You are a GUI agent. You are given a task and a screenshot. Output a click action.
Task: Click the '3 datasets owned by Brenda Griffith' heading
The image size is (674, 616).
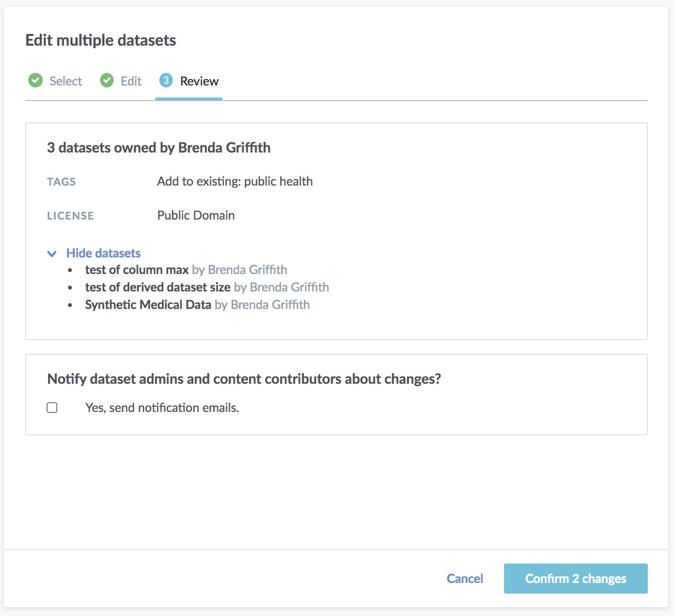(x=159, y=148)
